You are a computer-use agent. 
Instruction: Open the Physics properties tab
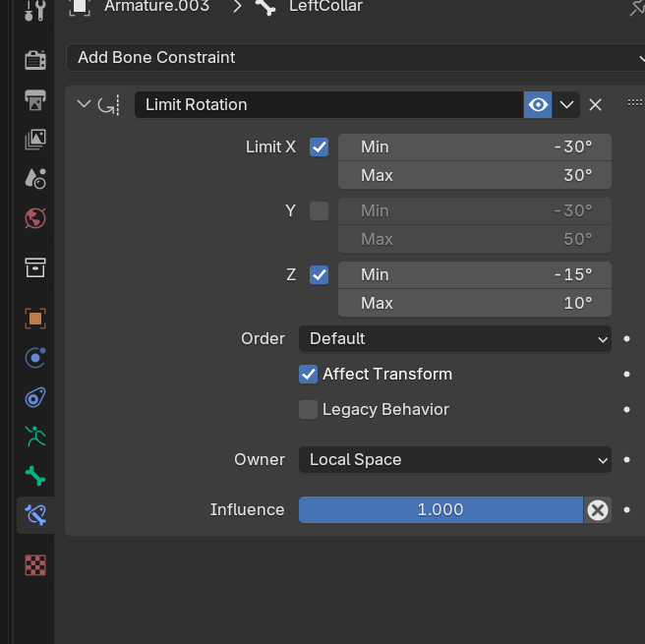pos(35,357)
